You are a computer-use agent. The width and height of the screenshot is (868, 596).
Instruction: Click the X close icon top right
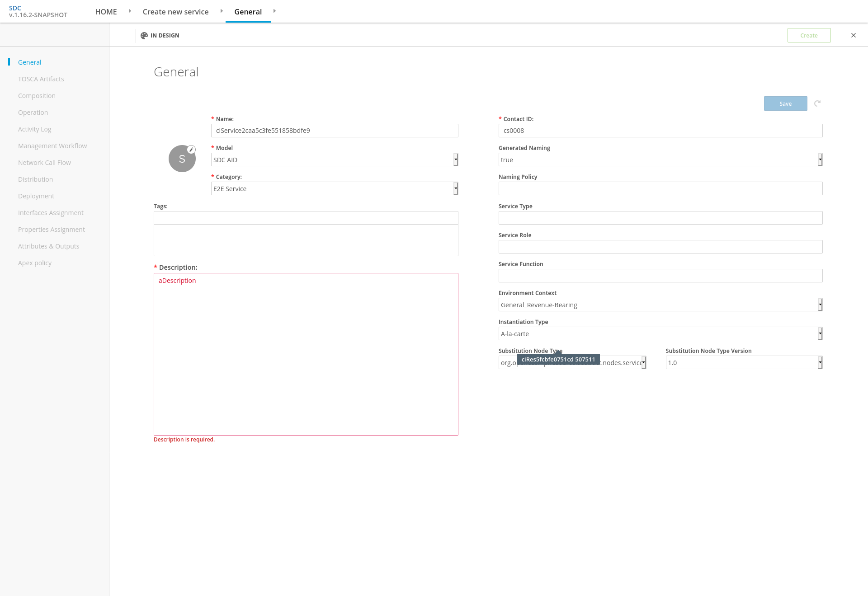[854, 35]
